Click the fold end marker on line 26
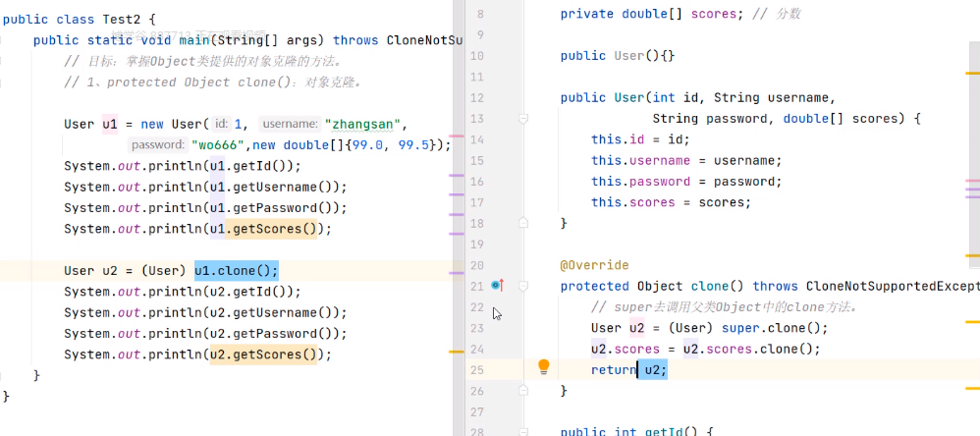 pos(523,391)
